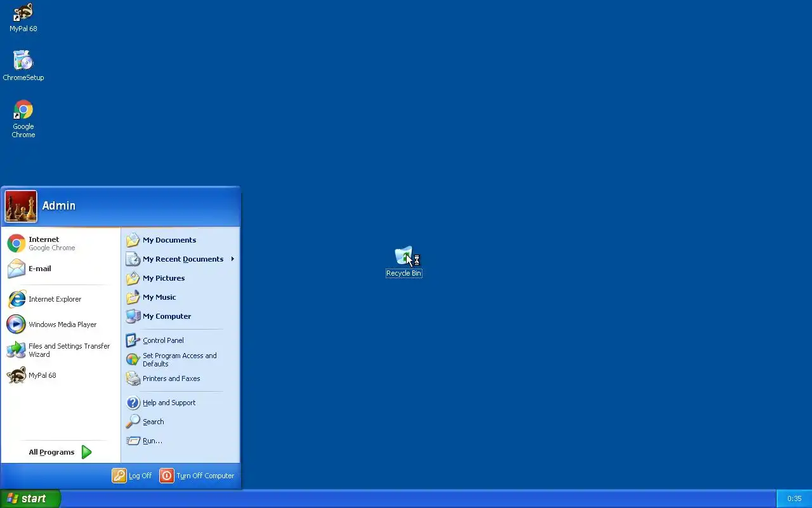
Task: Expand All Programs via green arrow
Action: point(87,452)
